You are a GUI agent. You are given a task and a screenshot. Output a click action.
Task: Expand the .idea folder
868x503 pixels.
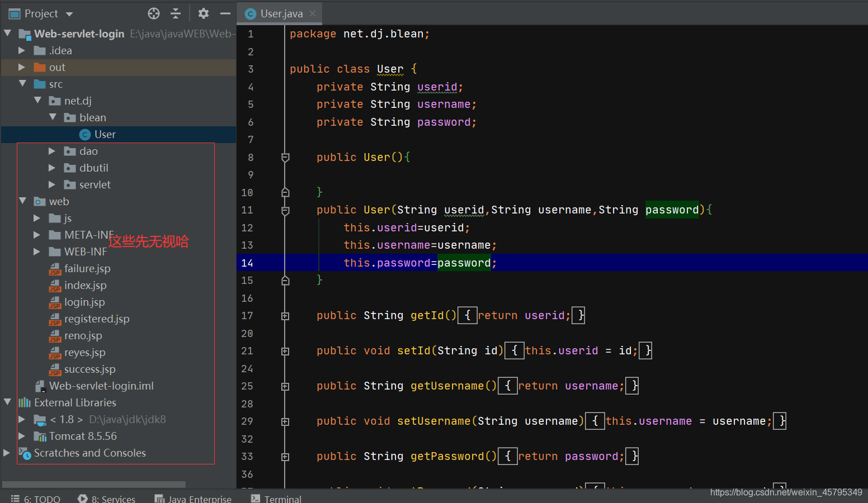pyautogui.click(x=22, y=50)
